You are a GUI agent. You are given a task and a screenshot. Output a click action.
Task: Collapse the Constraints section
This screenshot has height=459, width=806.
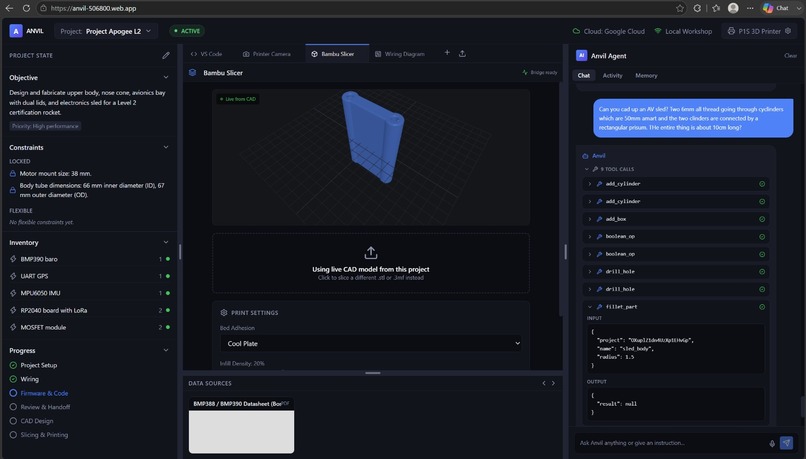point(166,148)
